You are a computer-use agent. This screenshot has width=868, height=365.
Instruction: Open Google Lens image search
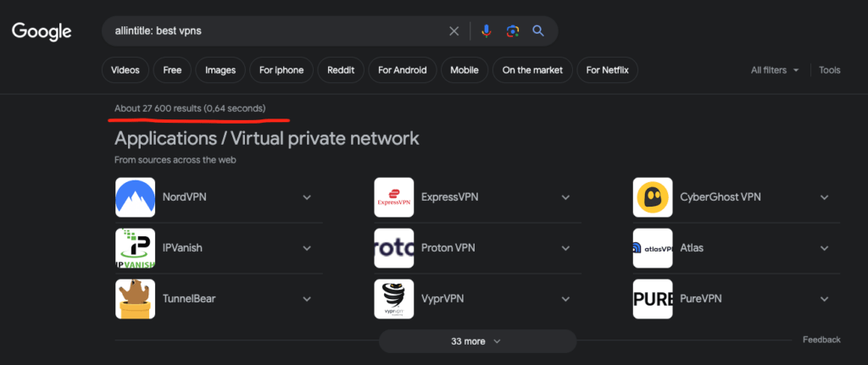pos(513,31)
